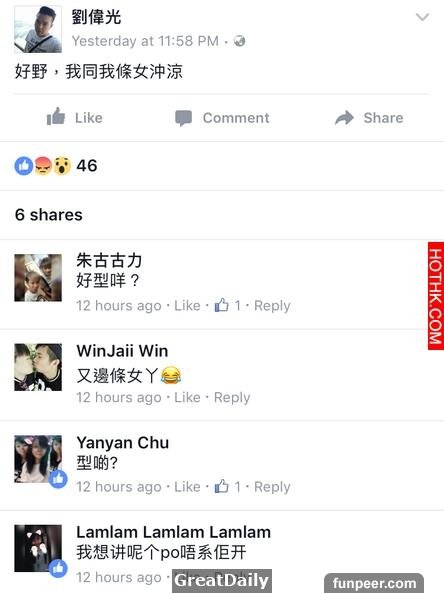Click the thumbs-up Like icon under the post

coord(56,116)
